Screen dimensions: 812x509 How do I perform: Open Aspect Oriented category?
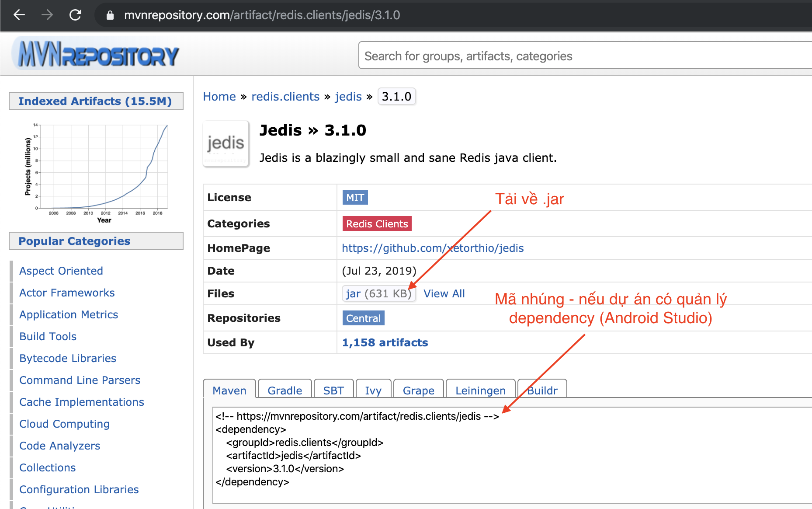tap(61, 271)
